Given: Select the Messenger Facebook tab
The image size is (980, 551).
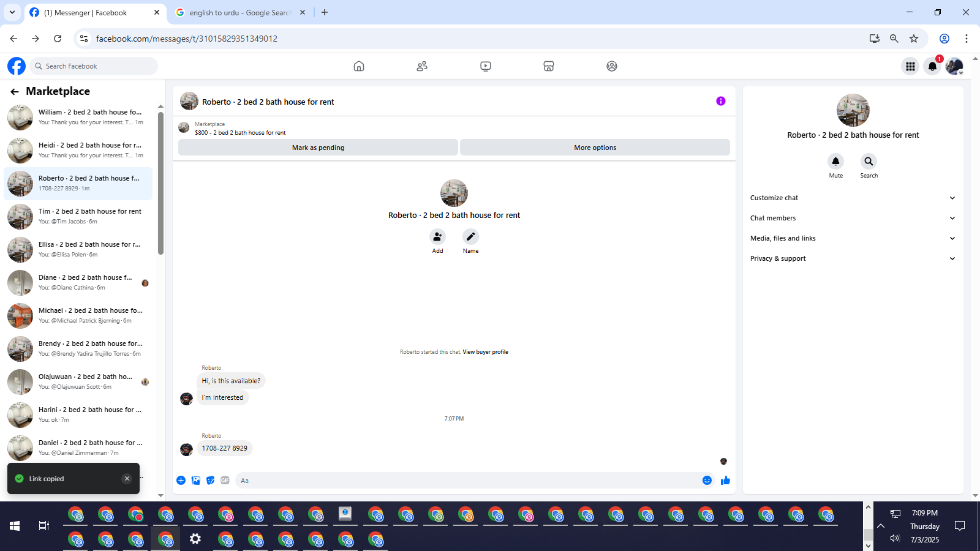Looking at the screenshot, I should click(x=95, y=12).
